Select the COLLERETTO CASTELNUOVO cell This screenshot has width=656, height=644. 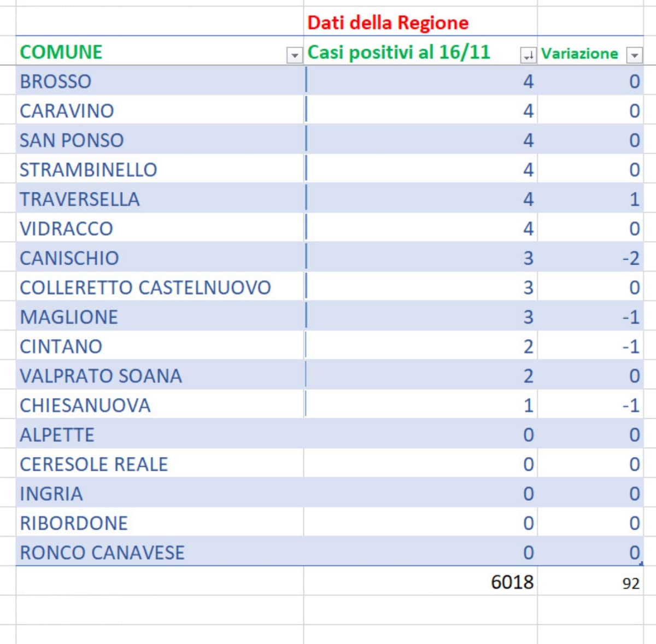click(x=145, y=288)
